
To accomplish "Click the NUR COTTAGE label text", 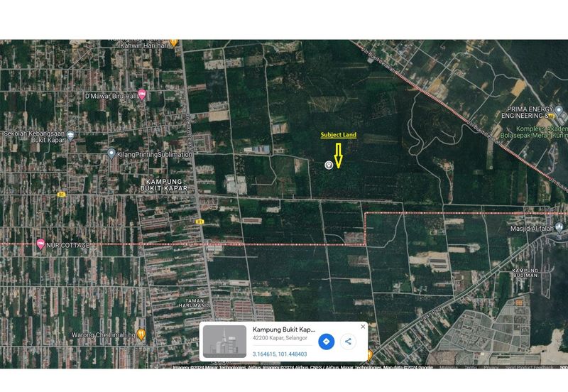I will pyautogui.click(x=67, y=245).
